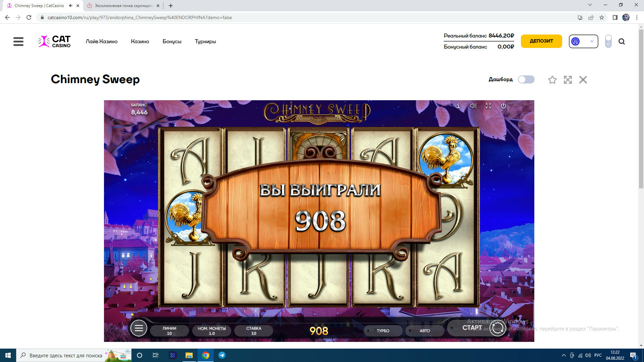Go to the Турниры section
This screenshot has height=362, width=644.
[x=205, y=42]
